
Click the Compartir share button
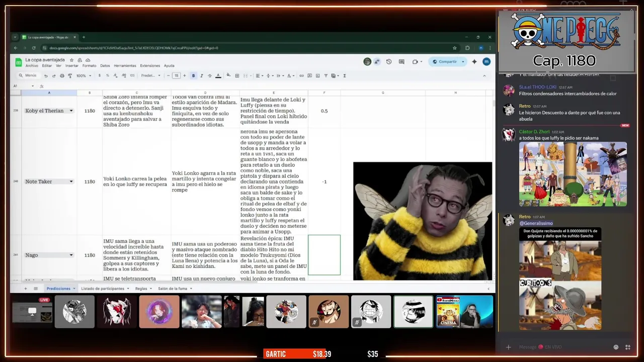click(x=444, y=61)
